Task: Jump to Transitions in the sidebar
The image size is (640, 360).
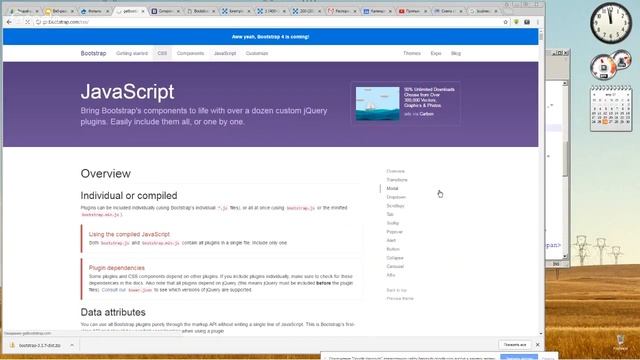Action: (x=397, y=180)
